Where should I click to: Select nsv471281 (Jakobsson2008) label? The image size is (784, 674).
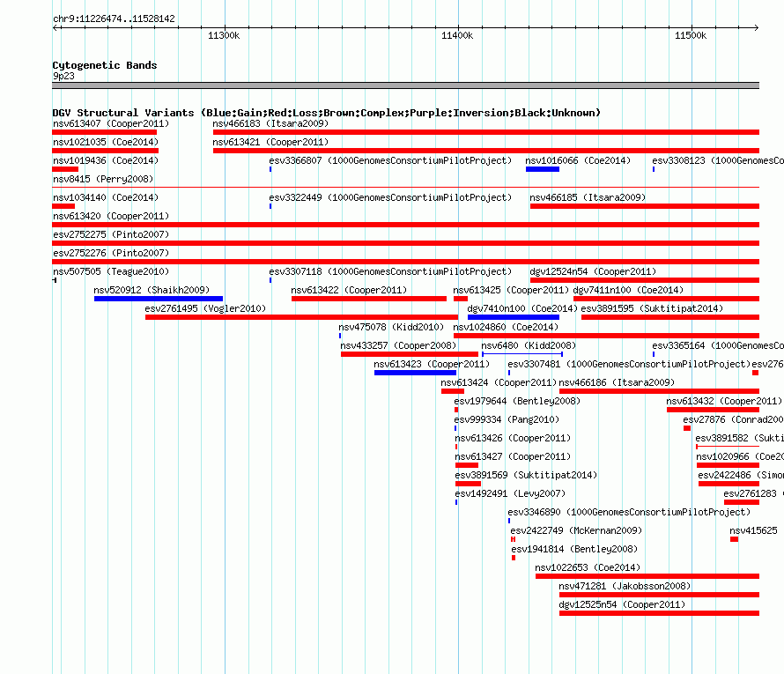(625, 586)
